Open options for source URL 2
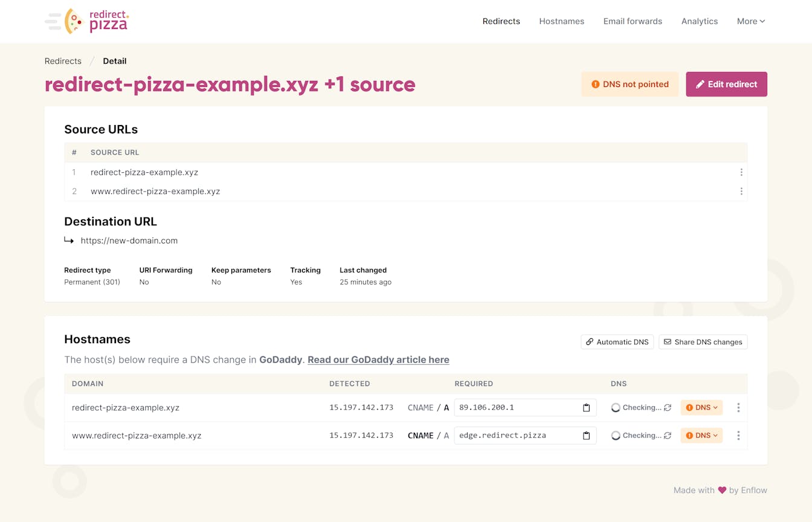 741,192
